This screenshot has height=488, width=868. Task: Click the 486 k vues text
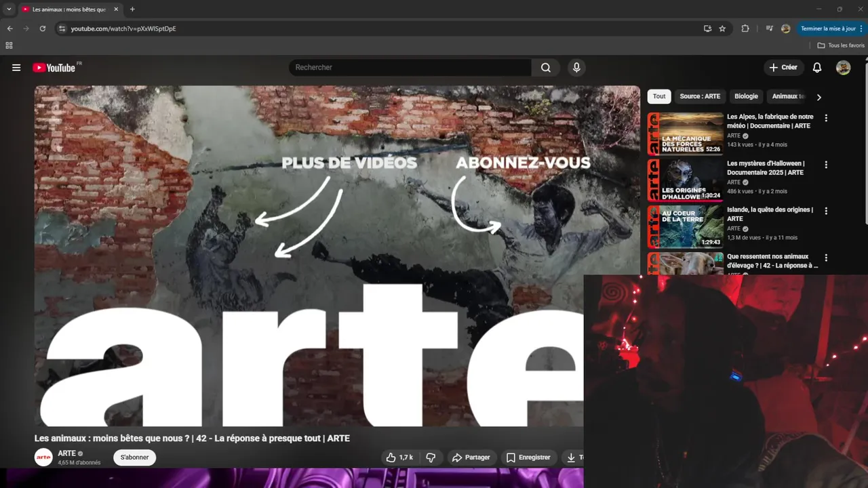point(740,192)
